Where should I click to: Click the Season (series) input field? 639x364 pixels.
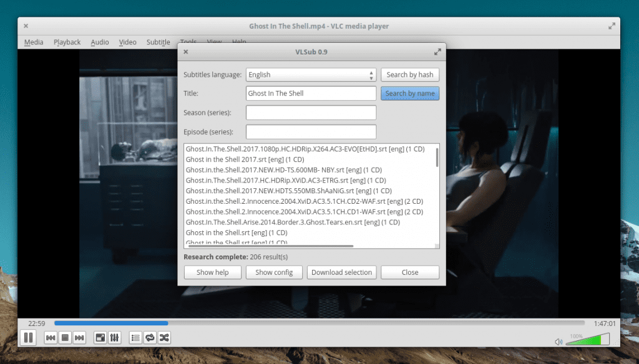311,113
